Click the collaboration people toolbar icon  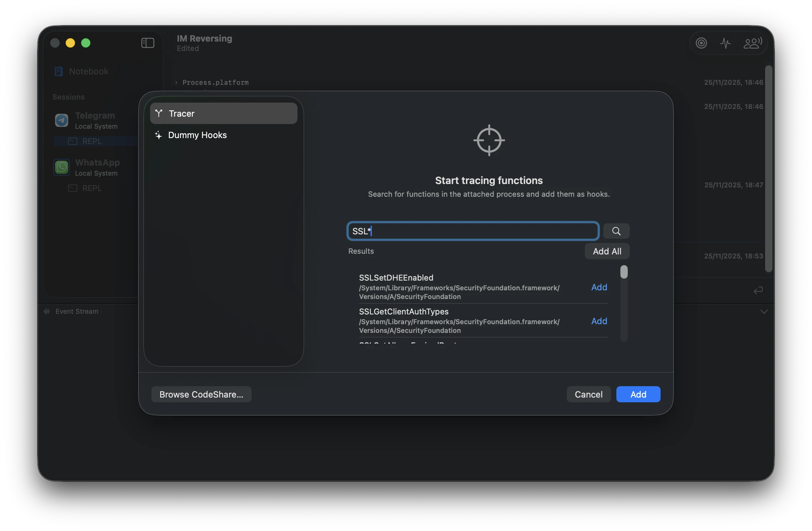pyautogui.click(x=752, y=43)
